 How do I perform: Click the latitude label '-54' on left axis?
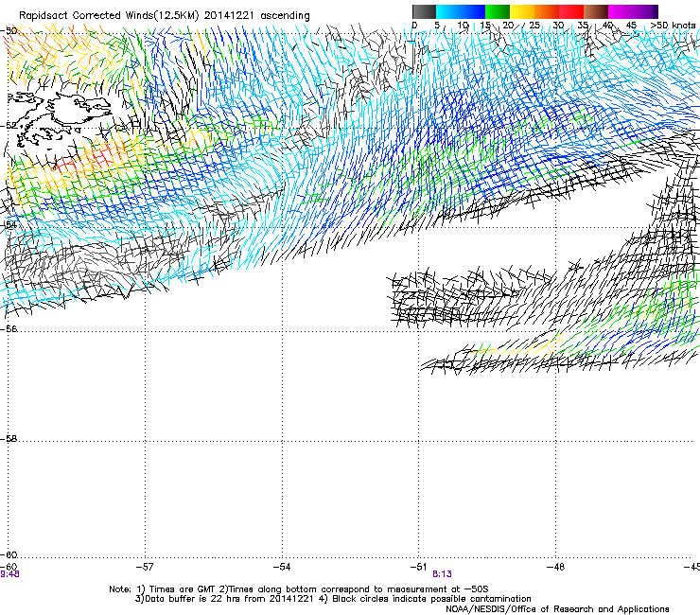(9, 224)
